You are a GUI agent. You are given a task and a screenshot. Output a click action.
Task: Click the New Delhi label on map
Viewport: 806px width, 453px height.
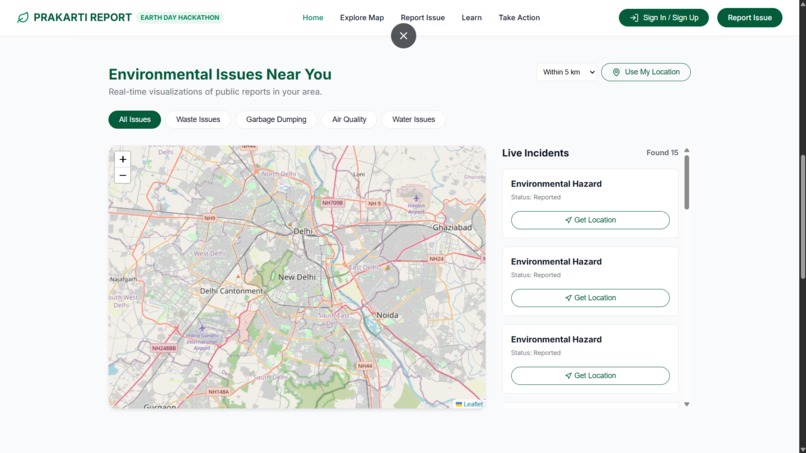coord(297,277)
